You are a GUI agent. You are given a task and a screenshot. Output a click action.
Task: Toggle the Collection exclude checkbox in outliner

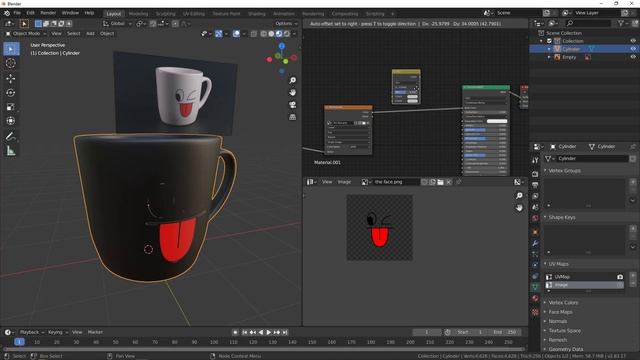click(x=549, y=41)
